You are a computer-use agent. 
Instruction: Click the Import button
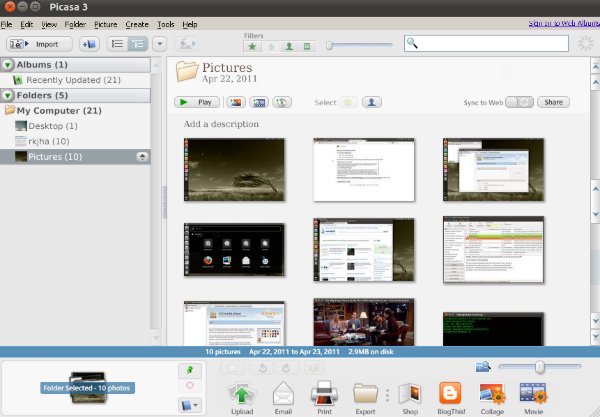click(39, 44)
